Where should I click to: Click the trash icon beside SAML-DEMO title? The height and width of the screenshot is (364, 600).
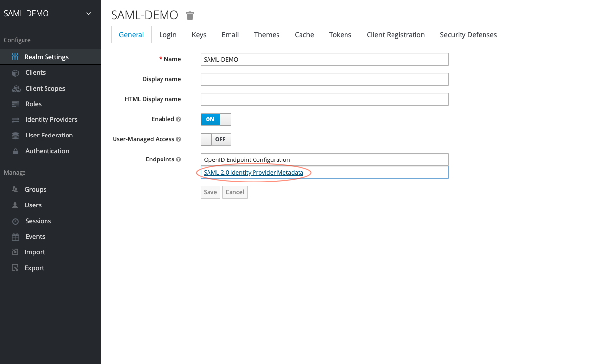190,15
